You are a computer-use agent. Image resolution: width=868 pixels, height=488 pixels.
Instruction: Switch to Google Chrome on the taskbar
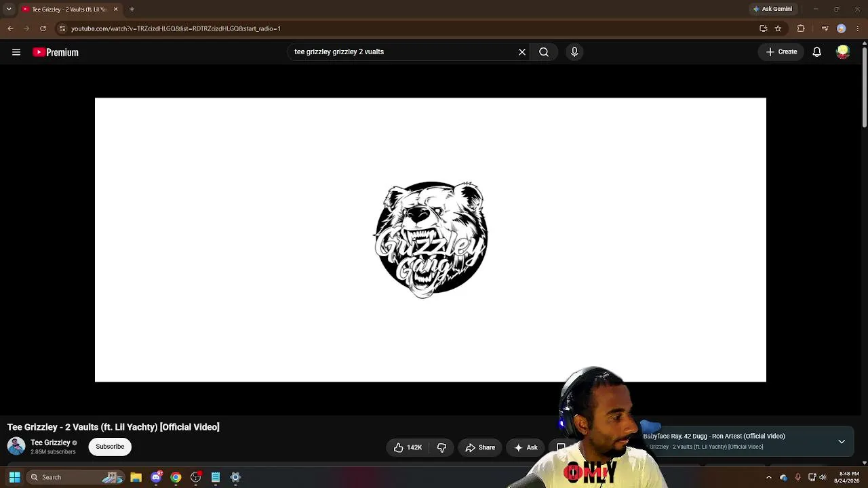(176, 477)
